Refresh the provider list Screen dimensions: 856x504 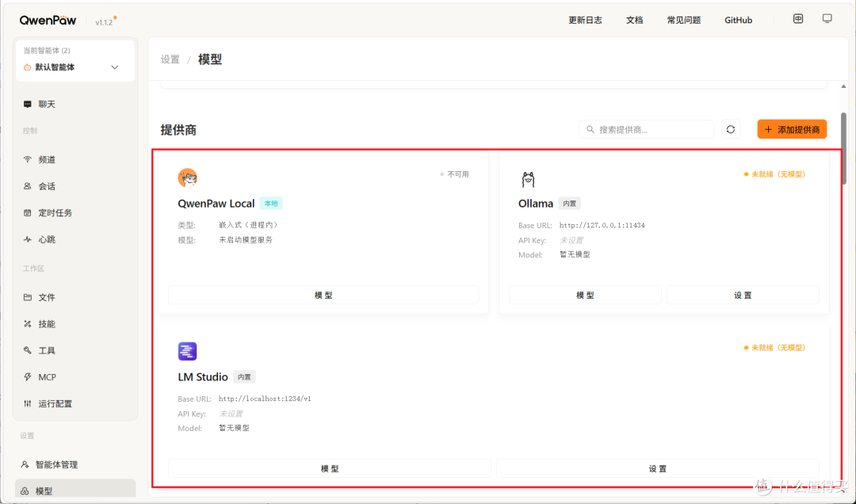tap(731, 129)
